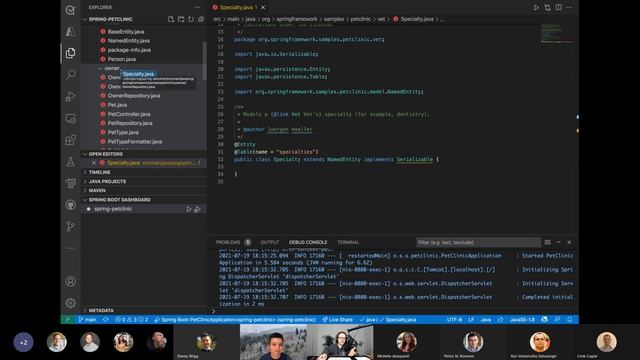Open NamedEntity.java in the explorer
640x360 pixels.
[x=129, y=41]
